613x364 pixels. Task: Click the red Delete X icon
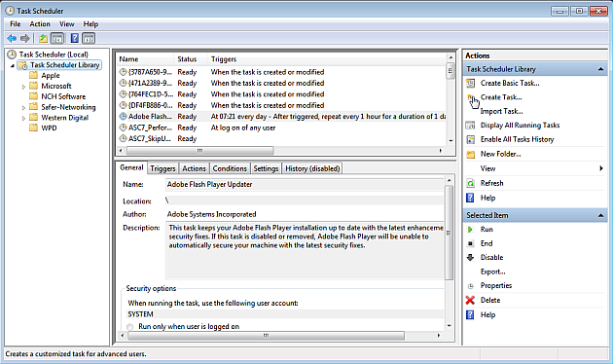(x=470, y=301)
